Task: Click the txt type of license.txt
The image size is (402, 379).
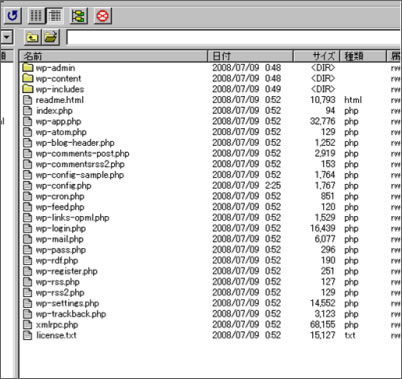Action: (x=350, y=335)
